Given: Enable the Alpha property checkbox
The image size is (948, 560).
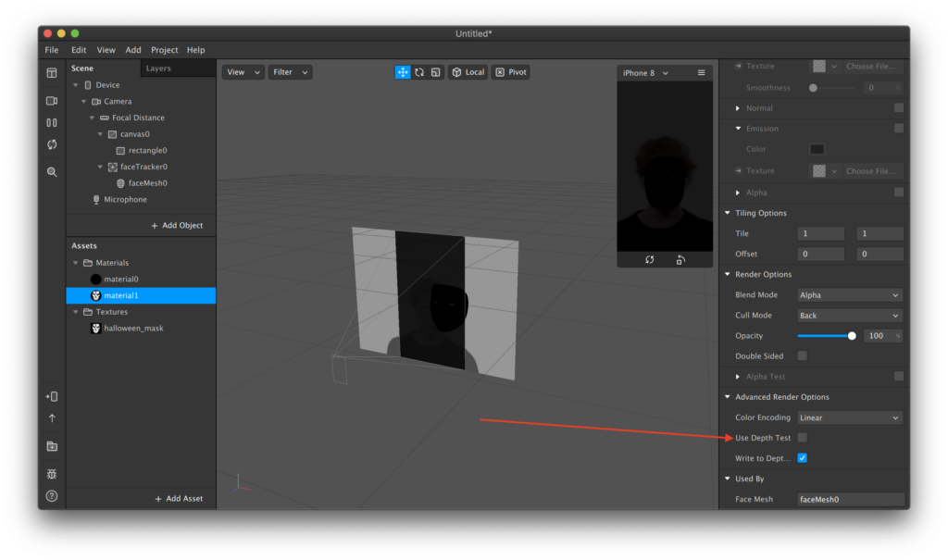Looking at the screenshot, I should (x=899, y=193).
